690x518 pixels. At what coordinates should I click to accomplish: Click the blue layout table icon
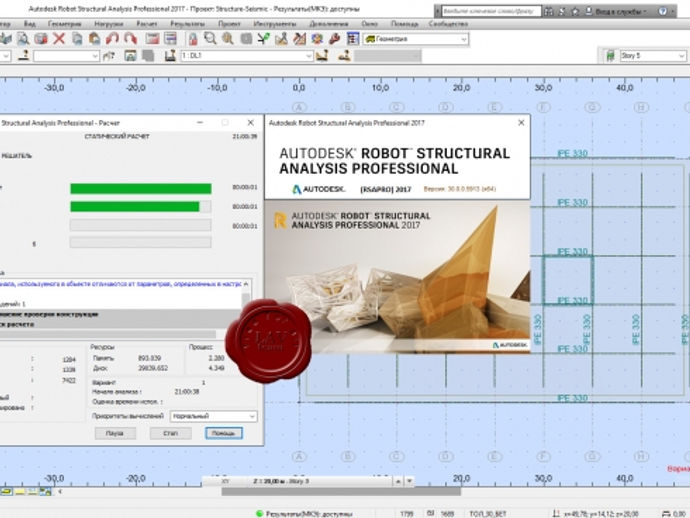coord(353,39)
